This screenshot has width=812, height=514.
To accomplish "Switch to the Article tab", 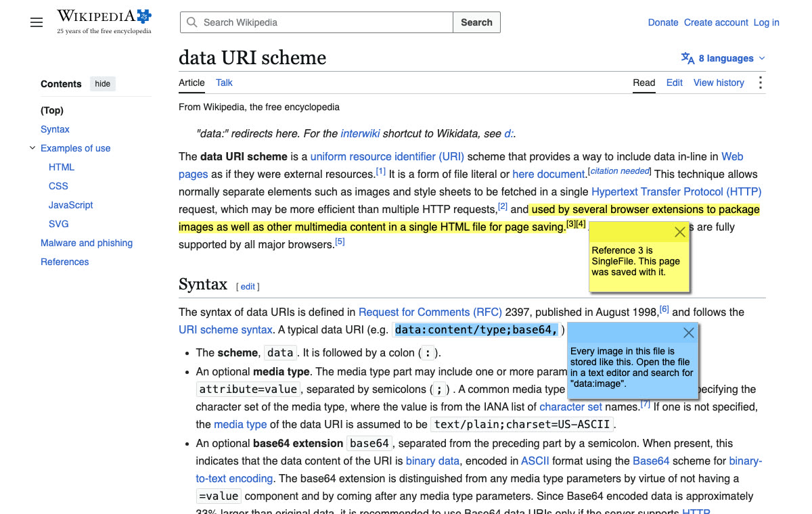I will coord(191,83).
